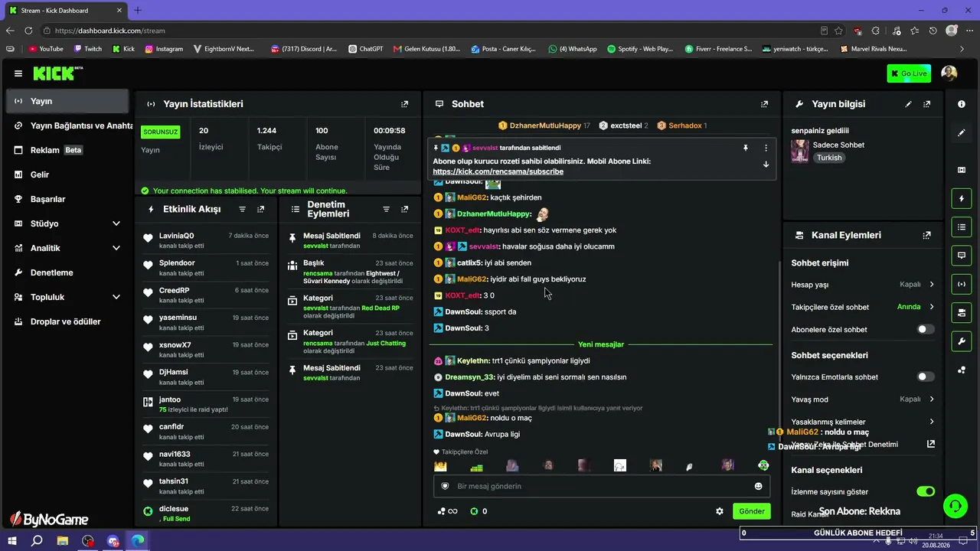The image size is (980, 551).
Task: Click the Go Live button
Action: 909,73
